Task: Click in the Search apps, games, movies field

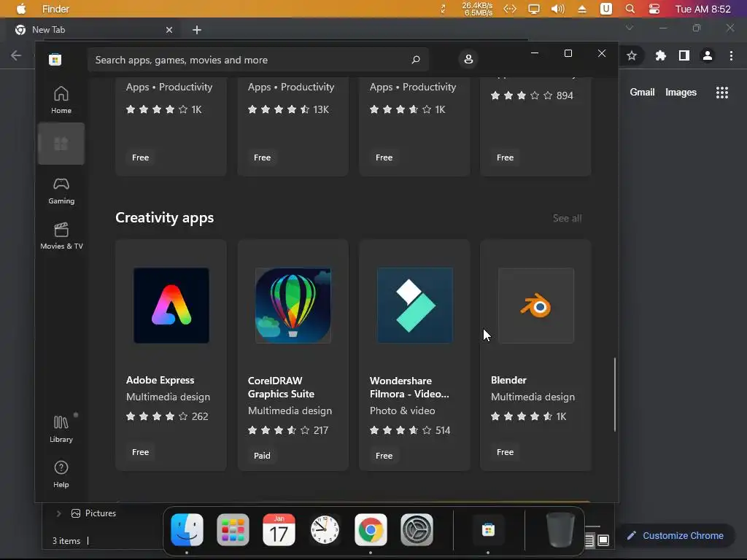Action: coord(258,60)
